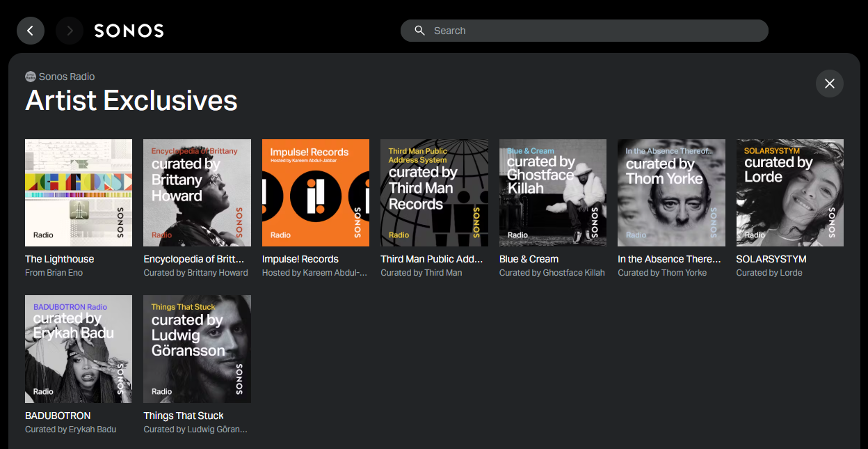Image resolution: width=868 pixels, height=449 pixels.
Task: Open In the Absence Thereof artwork
Action: coord(672,193)
